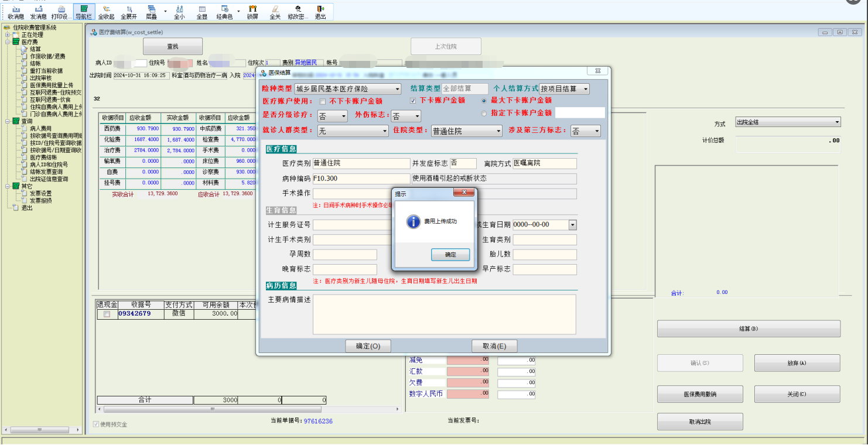Collapse the 医疗费 tree node
This screenshot has height=445, width=868.
pos(8,42)
